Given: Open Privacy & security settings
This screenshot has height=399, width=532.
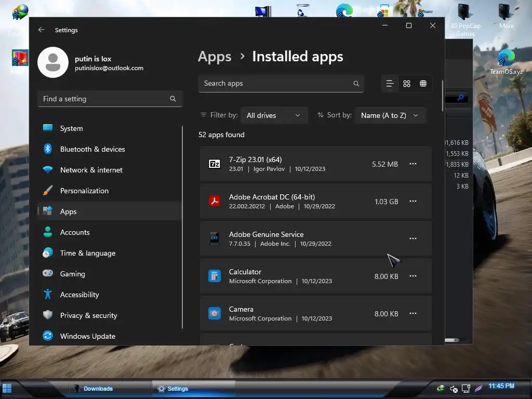Looking at the screenshot, I should [x=110, y=315].
